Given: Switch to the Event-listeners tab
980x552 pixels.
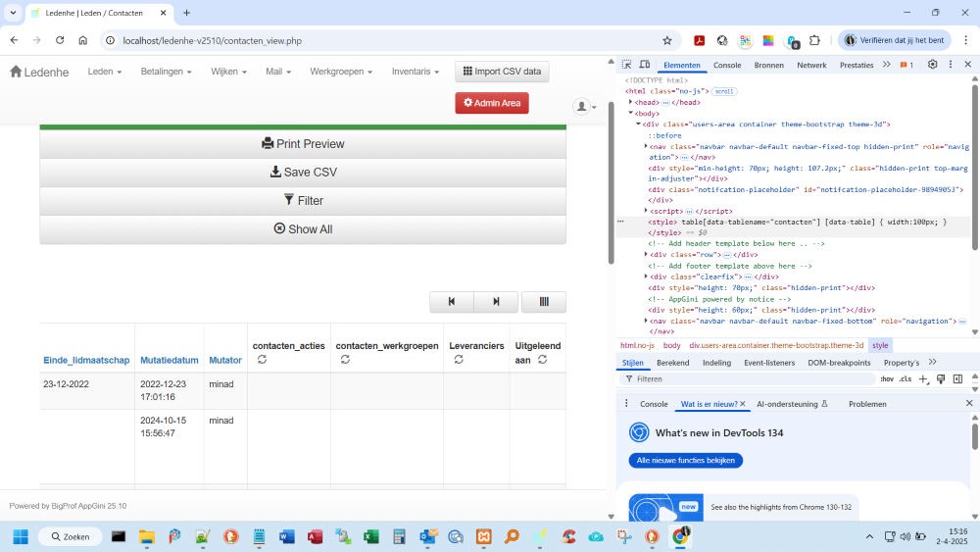Looking at the screenshot, I should (x=769, y=363).
